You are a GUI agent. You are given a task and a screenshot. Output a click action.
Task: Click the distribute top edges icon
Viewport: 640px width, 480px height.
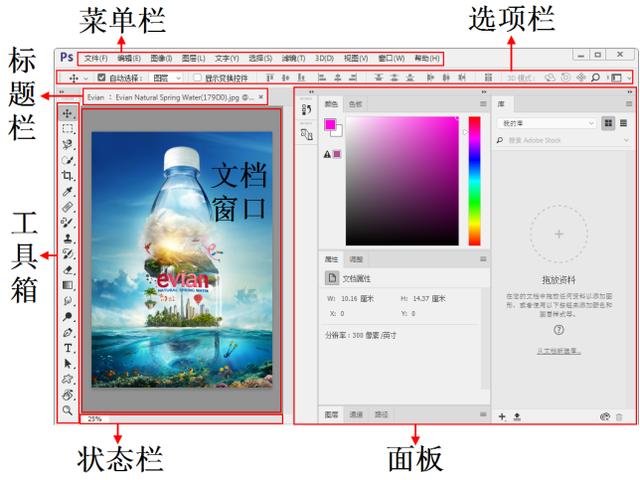point(378,77)
